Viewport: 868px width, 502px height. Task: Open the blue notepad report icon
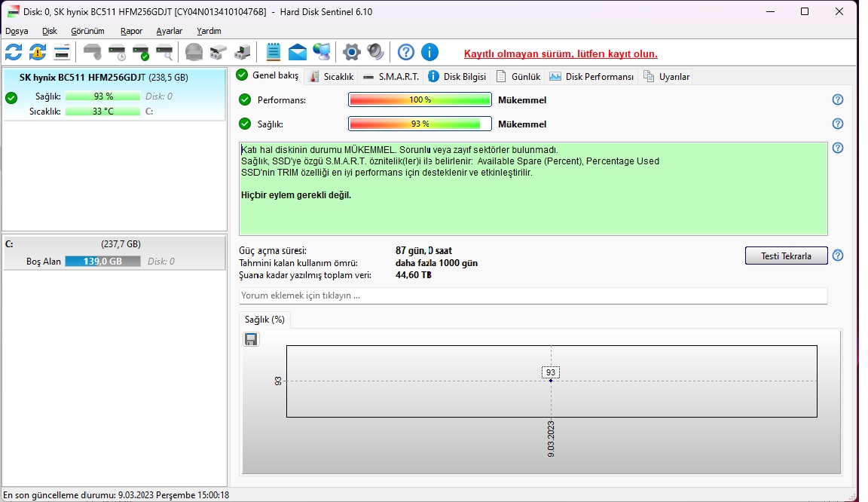tap(273, 53)
